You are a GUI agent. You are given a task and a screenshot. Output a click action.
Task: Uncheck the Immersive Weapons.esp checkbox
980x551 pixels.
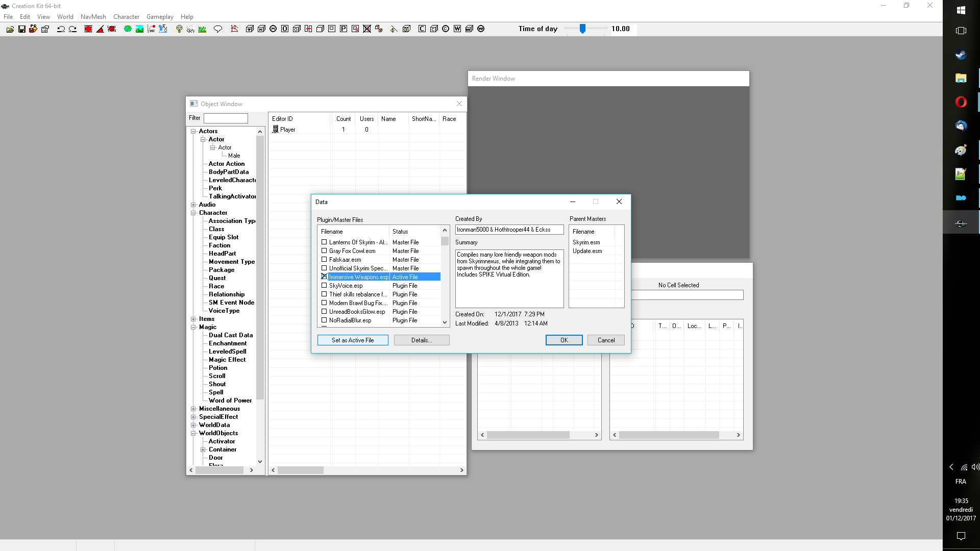point(324,277)
